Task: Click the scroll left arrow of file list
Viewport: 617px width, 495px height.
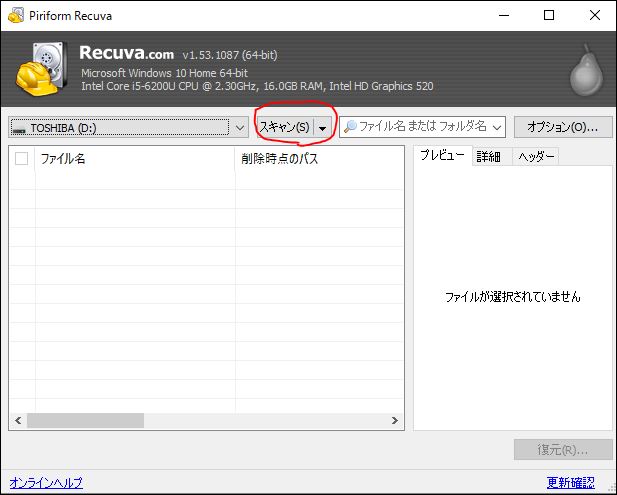Action: pos(18,421)
